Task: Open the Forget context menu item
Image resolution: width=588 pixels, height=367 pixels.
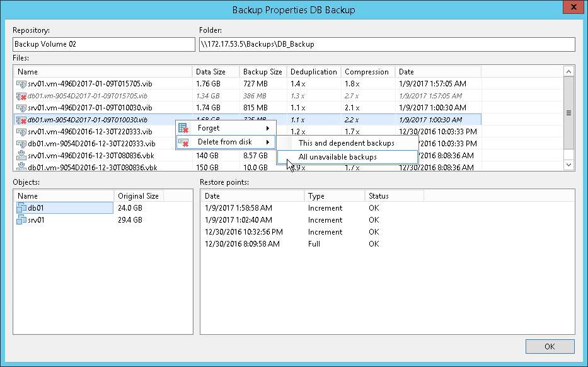Action: click(226, 129)
